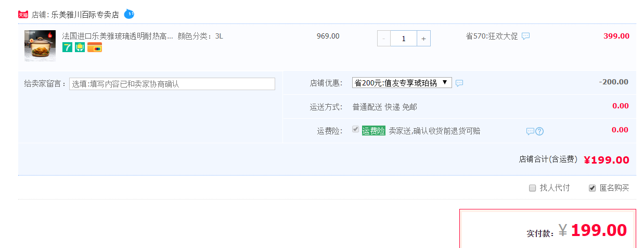
Task: Click the text 卖家送,确认收货前退货可赔
Action: pyautogui.click(x=435, y=131)
